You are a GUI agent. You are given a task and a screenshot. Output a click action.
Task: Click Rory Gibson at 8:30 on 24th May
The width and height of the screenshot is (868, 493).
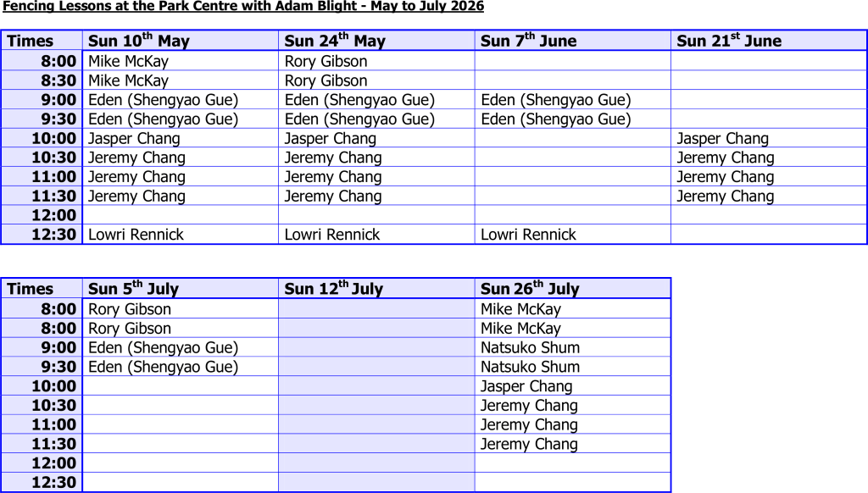click(x=325, y=80)
